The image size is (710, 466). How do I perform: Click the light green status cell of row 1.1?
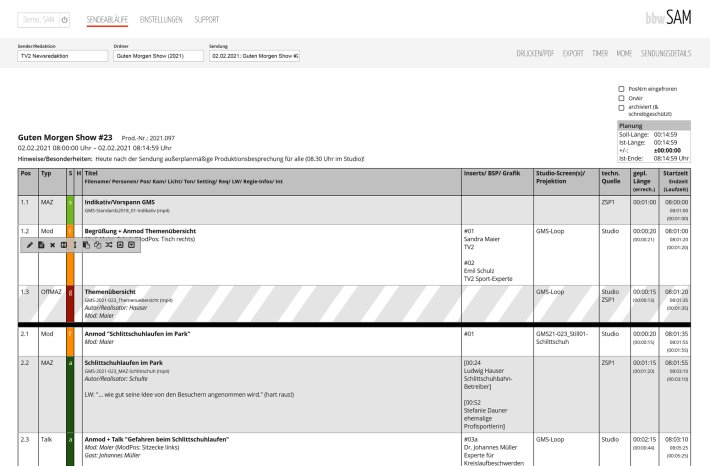(x=70, y=210)
